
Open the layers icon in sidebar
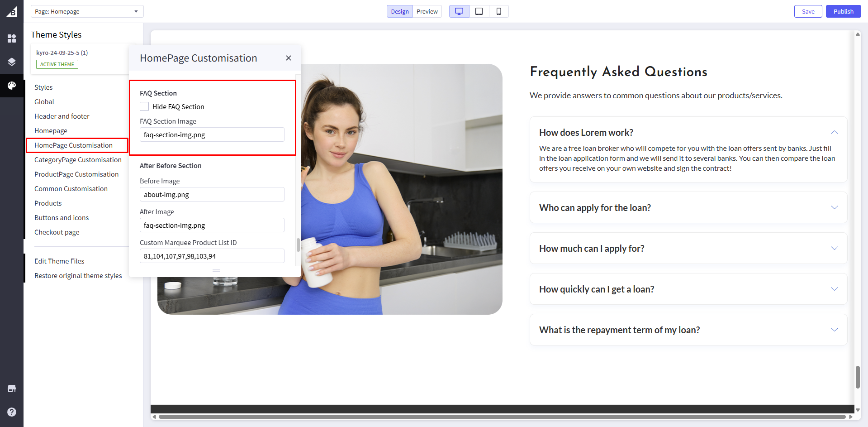pyautogui.click(x=12, y=62)
